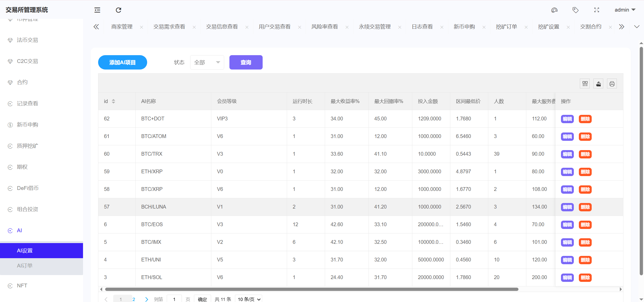Open AI订单 in the sidebar
This screenshot has height=302, width=644.
pos(25,265)
